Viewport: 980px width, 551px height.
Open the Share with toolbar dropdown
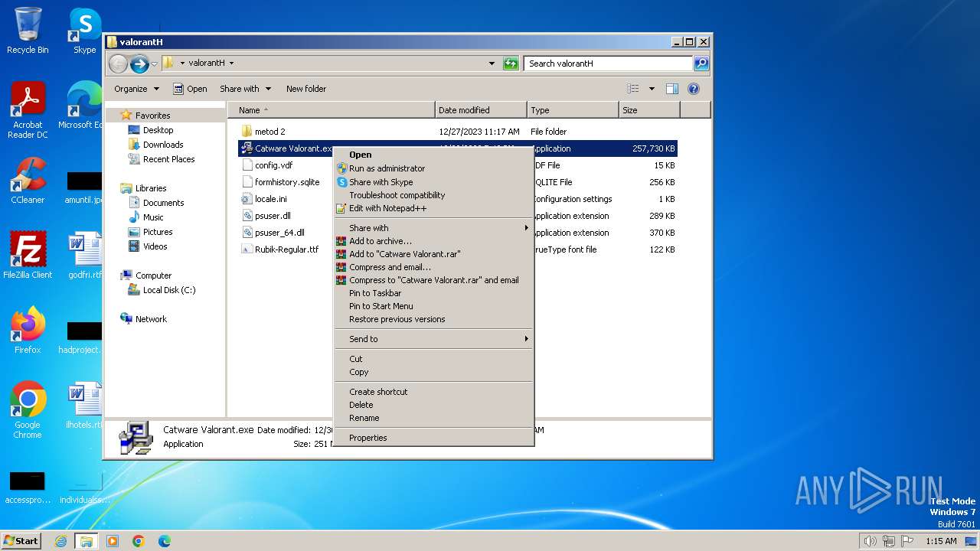tap(244, 89)
